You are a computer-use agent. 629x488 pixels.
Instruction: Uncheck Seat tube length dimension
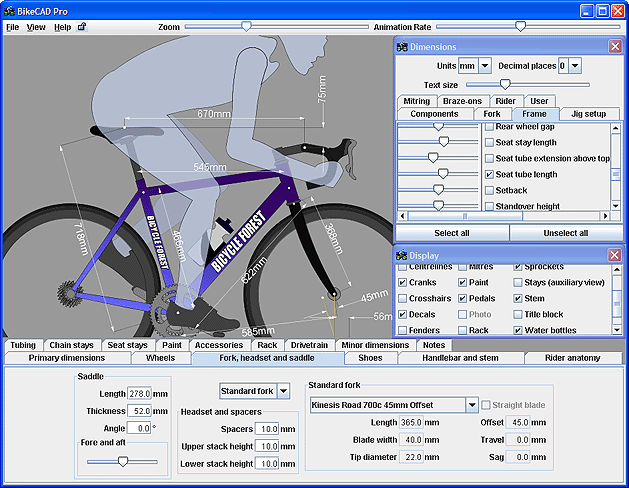(x=489, y=174)
